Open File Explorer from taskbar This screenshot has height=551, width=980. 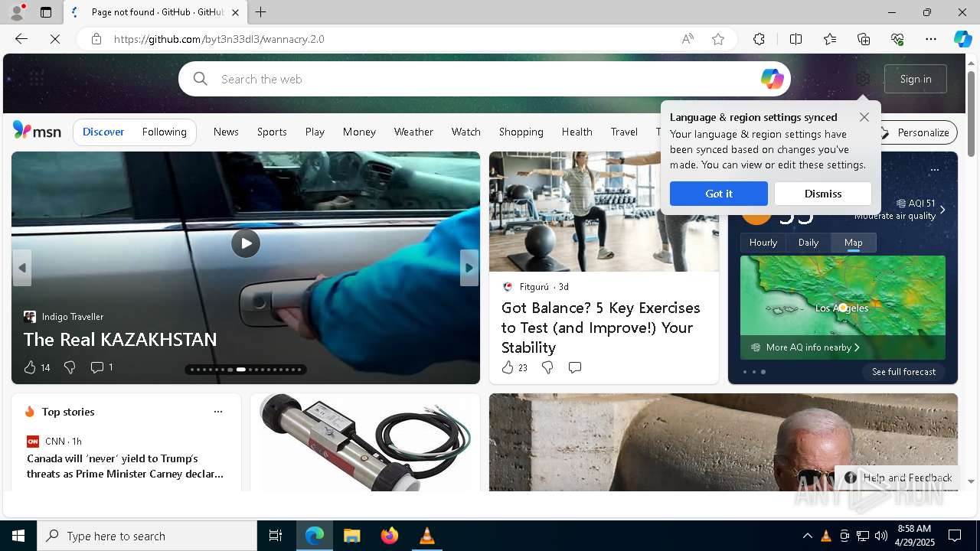tap(351, 536)
